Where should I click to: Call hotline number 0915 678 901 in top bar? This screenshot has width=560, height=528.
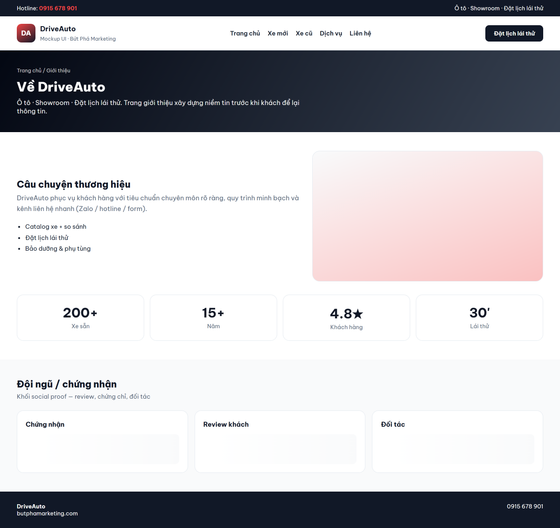(58, 8)
